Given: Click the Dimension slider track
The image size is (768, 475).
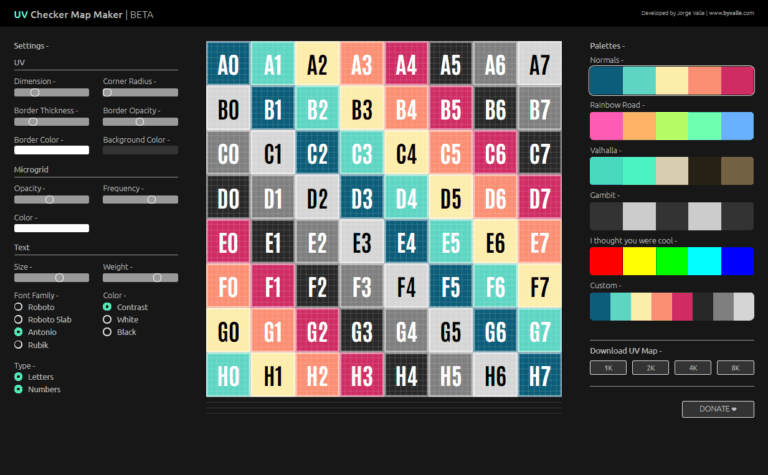Looking at the screenshot, I should 51,92.
